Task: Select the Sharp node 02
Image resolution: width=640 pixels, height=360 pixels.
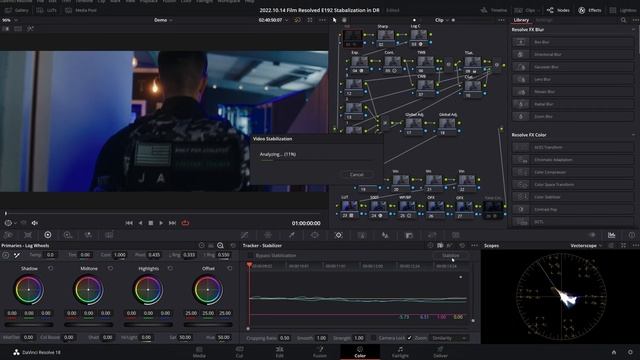Action: (x=385, y=38)
